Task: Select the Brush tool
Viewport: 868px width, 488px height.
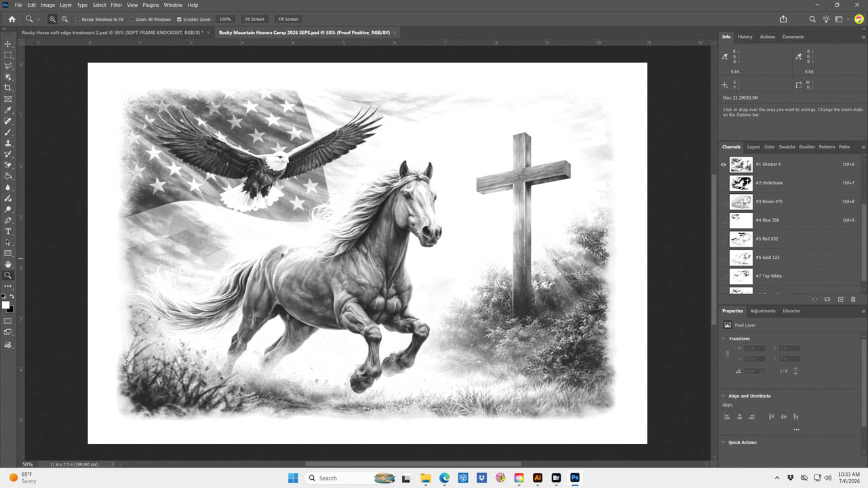Action: click(8, 132)
